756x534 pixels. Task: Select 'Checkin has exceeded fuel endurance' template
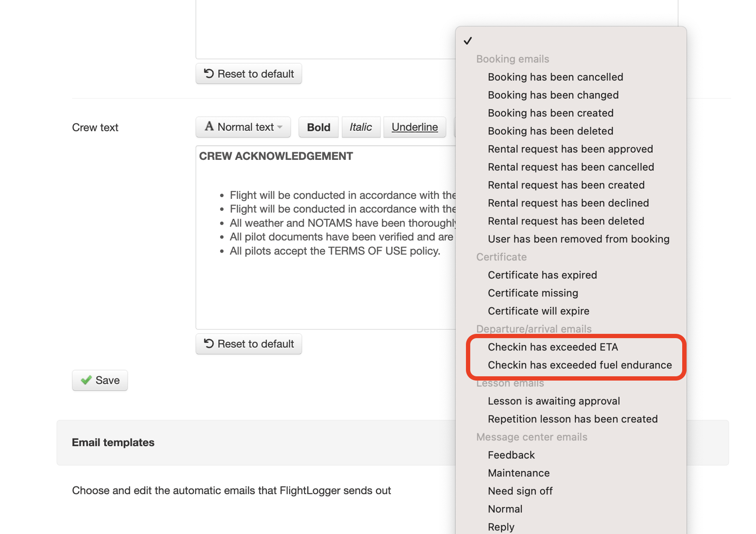(x=580, y=365)
